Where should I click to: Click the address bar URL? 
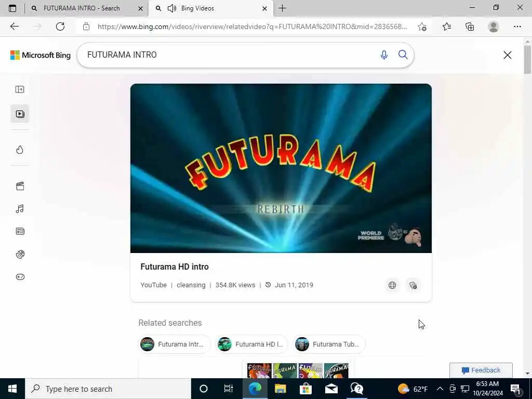click(252, 26)
